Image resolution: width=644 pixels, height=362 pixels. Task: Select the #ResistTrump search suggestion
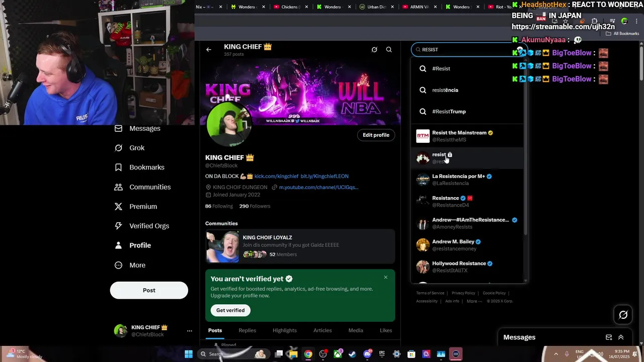(467, 112)
